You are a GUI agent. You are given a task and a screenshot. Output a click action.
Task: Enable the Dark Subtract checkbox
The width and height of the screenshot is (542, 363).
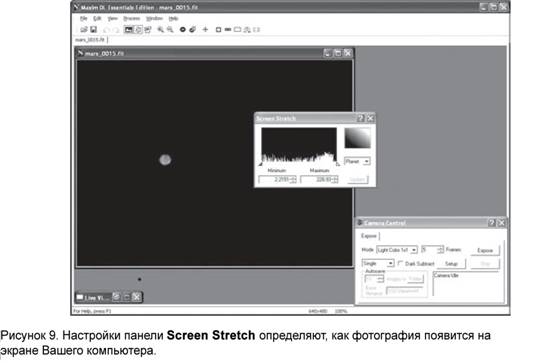(x=400, y=263)
